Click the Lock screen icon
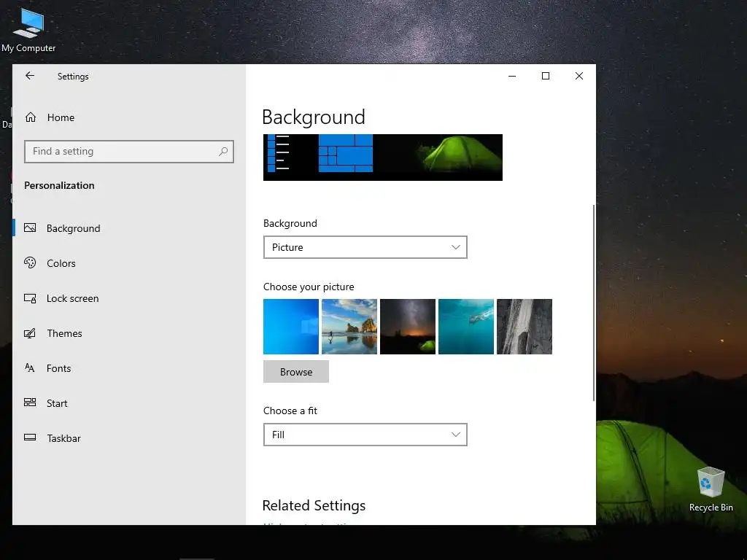This screenshot has height=560, width=747. tap(30, 298)
